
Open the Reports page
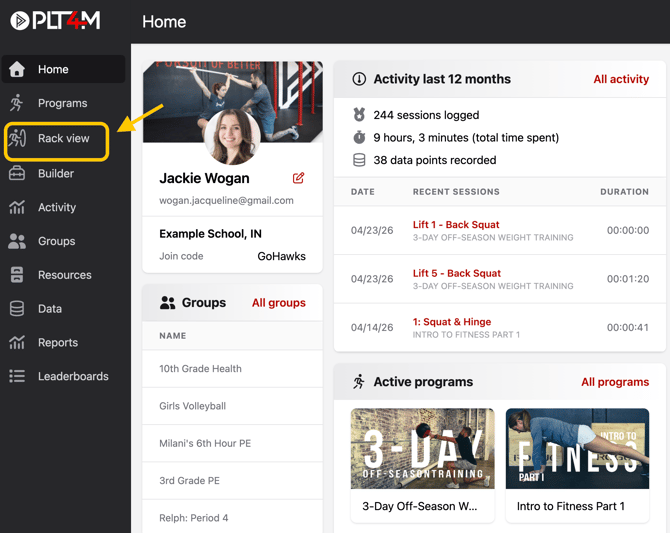click(64, 342)
